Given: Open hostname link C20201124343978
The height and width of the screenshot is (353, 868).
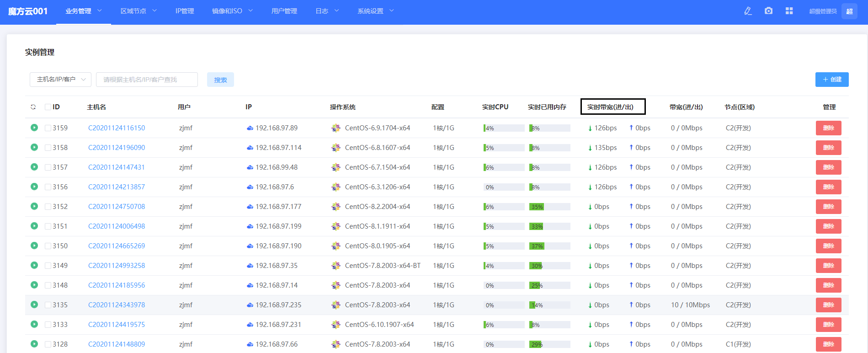Looking at the screenshot, I should tap(117, 305).
